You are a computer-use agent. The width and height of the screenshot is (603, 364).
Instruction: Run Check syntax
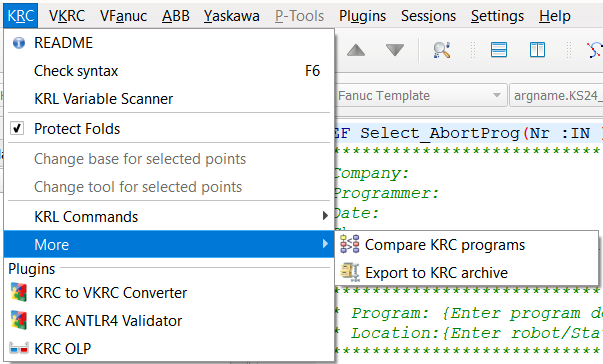pyautogui.click(x=169, y=71)
